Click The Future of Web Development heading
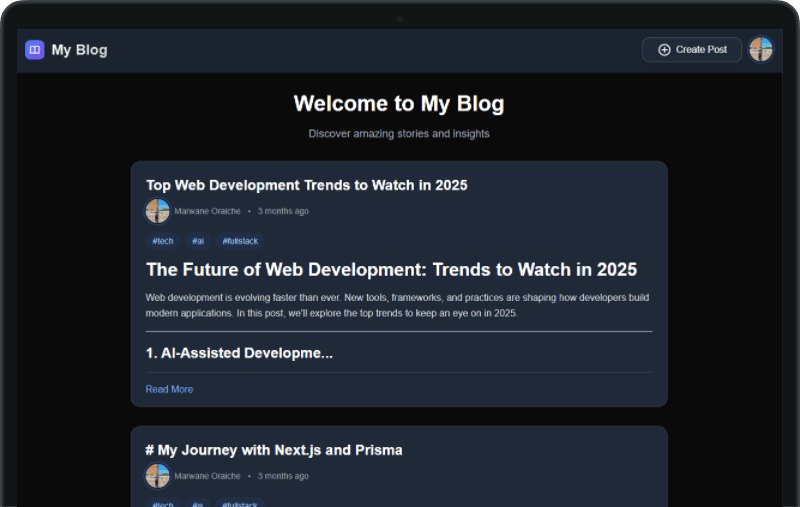Screen dimensions: 800x507 pos(391,270)
